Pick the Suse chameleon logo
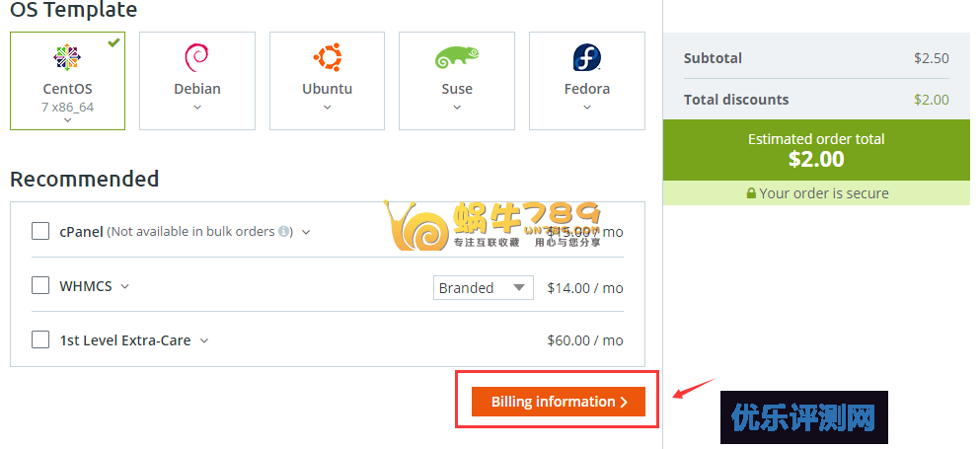 tap(456, 57)
